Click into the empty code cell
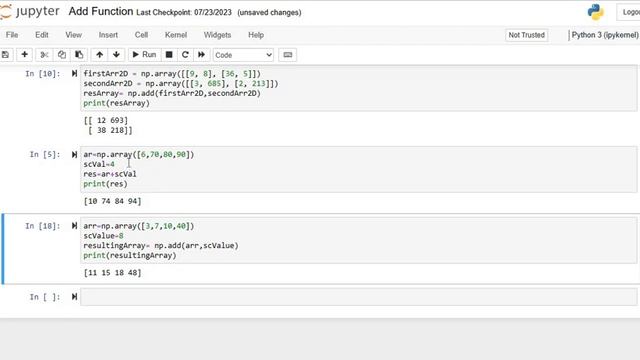Image resolution: width=640 pixels, height=360 pixels. tap(358, 297)
